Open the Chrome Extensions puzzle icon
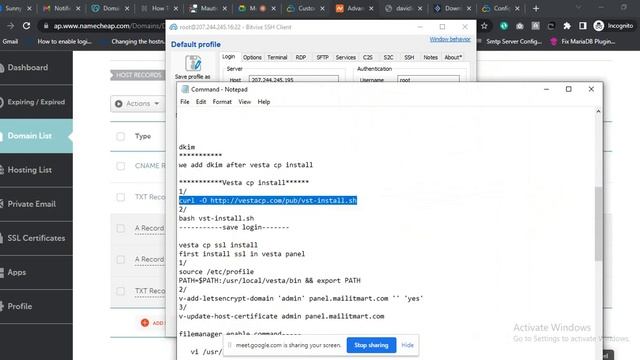This screenshot has height=360, width=640. pos(567,26)
